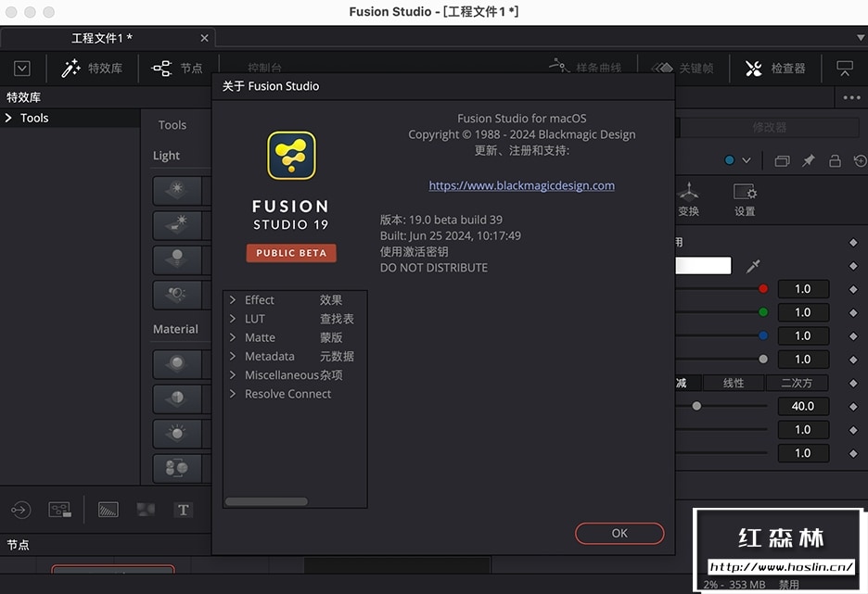868x594 pixels.
Task: Open the 变换 transform tab icon
Action: click(689, 199)
